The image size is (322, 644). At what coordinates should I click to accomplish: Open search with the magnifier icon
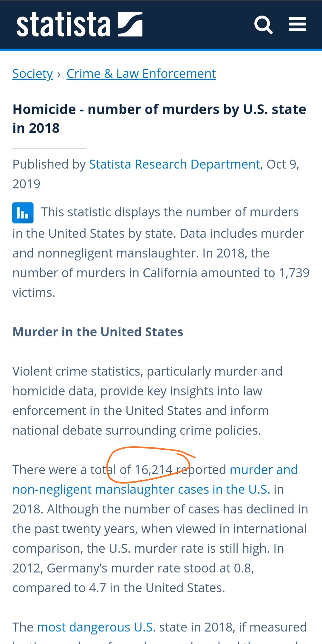(263, 25)
